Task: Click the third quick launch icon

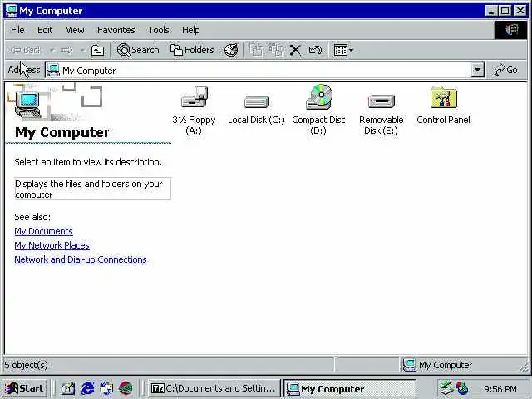Action: point(106,388)
